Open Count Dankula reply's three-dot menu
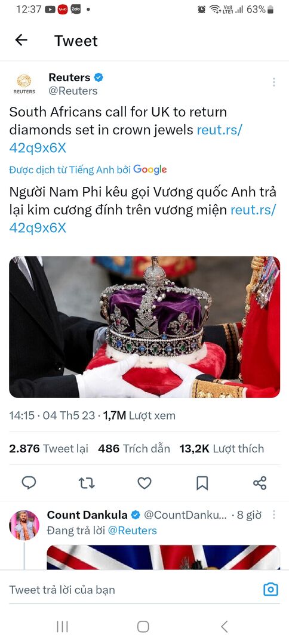This screenshot has width=289, height=644. [274, 515]
